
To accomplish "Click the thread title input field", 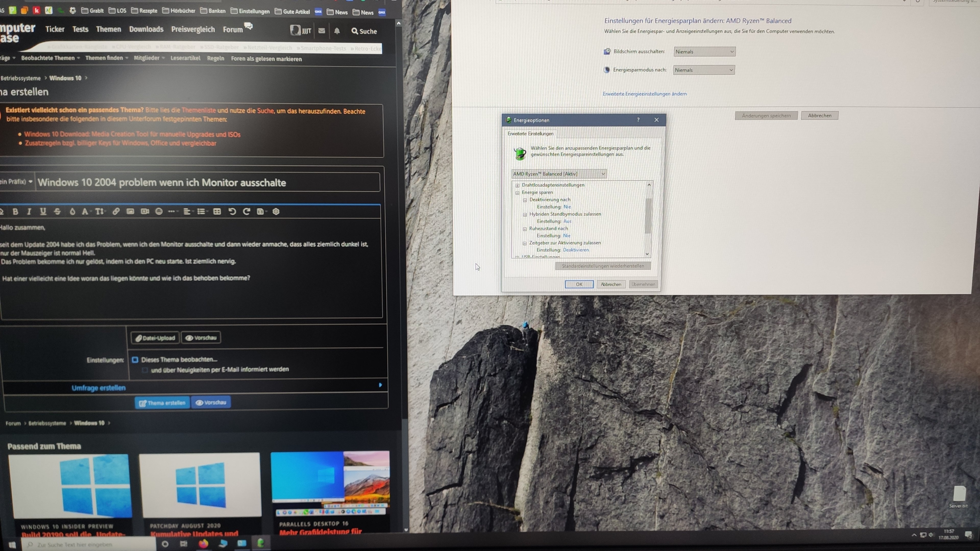I will pos(207,183).
